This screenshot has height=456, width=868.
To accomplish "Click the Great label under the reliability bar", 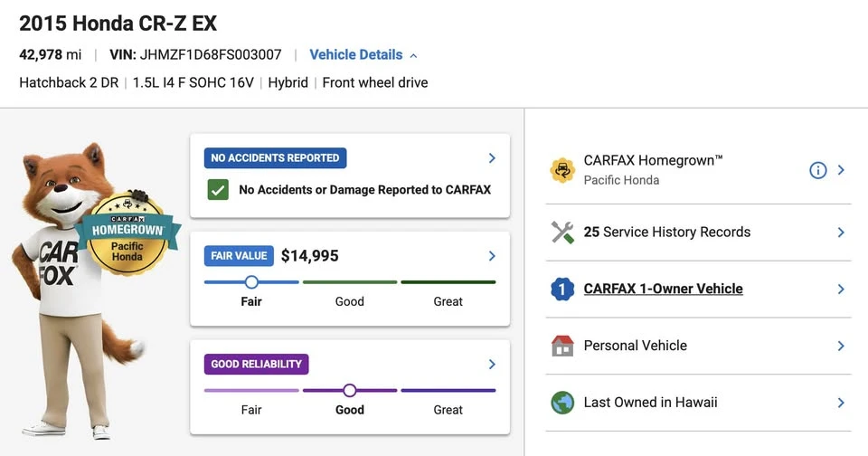I will click(448, 410).
